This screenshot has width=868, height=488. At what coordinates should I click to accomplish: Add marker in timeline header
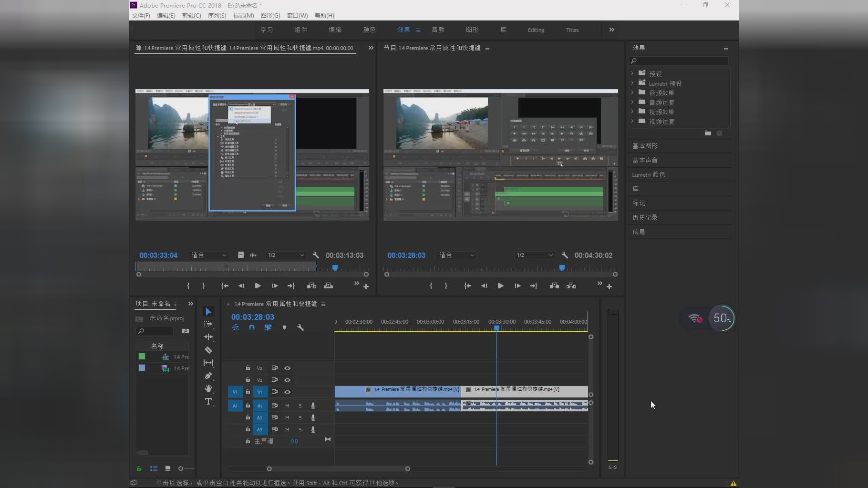coord(284,327)
